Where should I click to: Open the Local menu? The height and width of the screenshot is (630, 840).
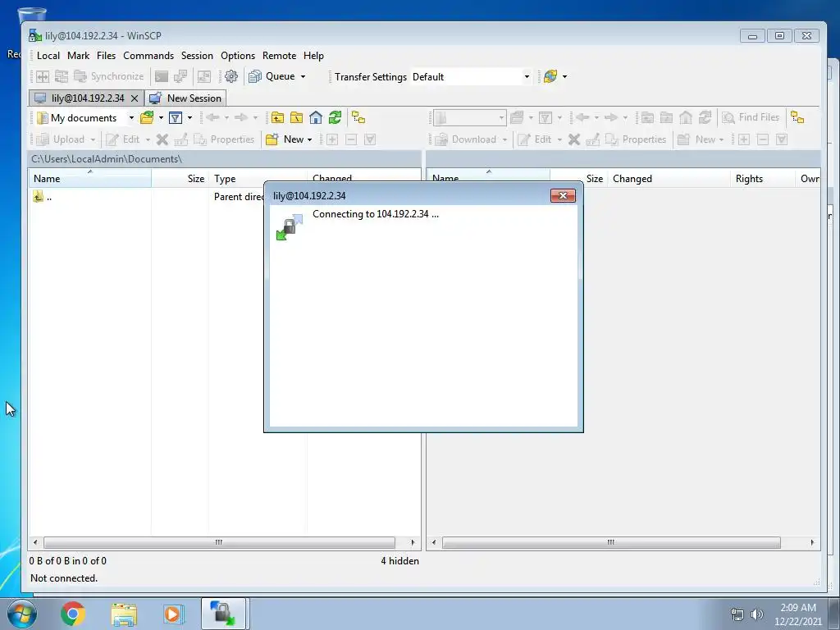pyautogui.click(x=48, y=56)
